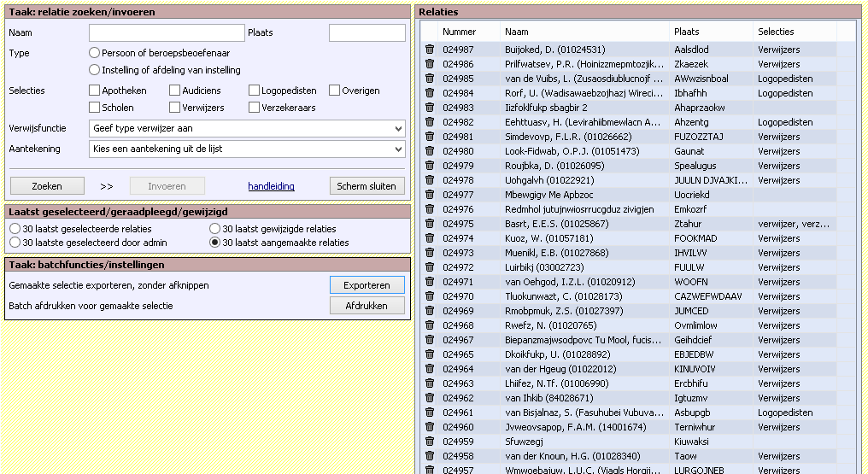Remove relation 024981 Simdevovp via trash icon
868x474 pixels.
coord(430,137)
